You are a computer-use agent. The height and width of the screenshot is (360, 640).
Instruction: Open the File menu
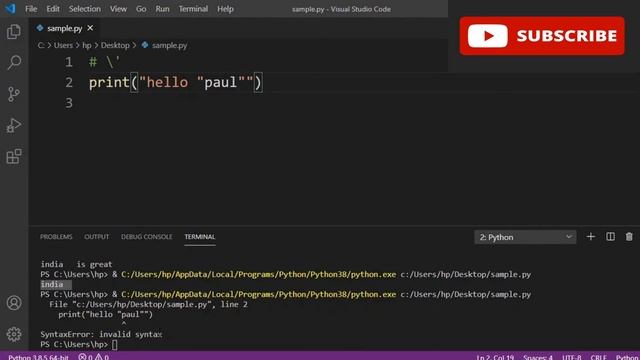[31, 9]
